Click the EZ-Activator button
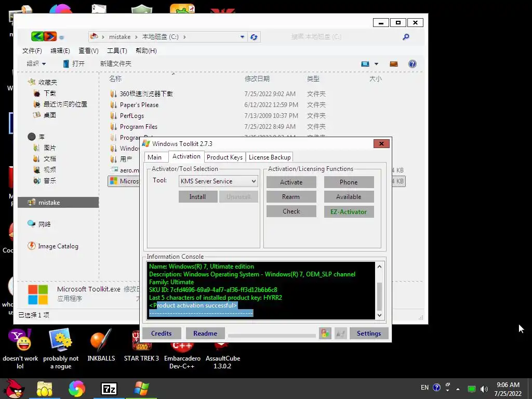Viewport: 532px width, 399px height. [x=349, y=212]
